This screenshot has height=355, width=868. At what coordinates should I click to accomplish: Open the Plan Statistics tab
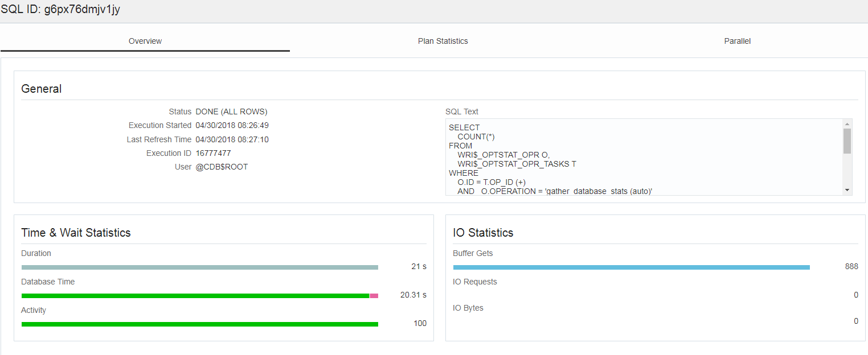[x=443, y=41]
